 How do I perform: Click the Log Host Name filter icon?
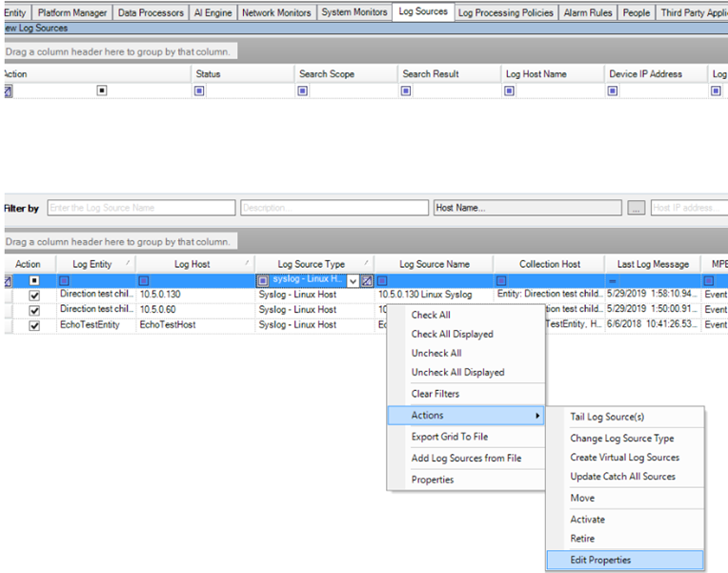coord(510,92)
